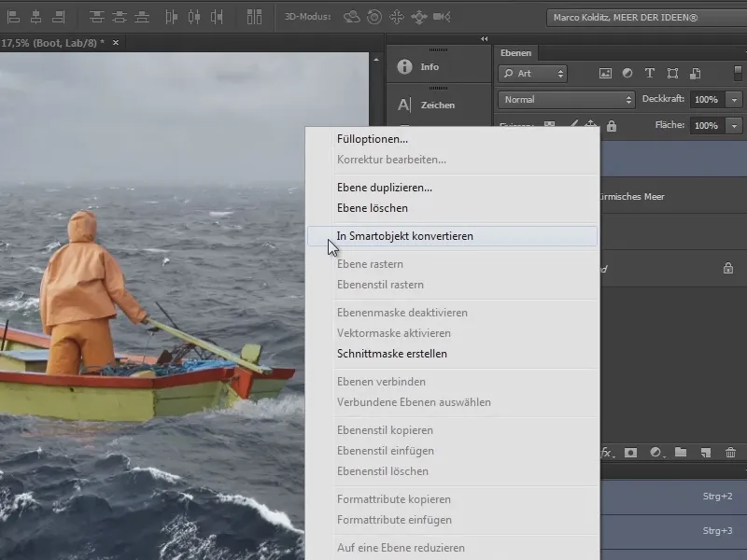
Task: Click the Fläche label
Action: click(x=669, y=125)
